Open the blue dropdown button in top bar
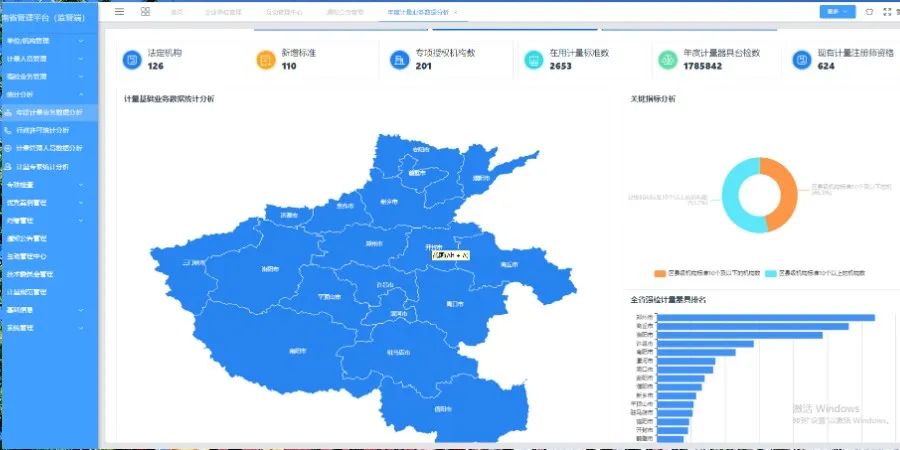 coord(836,11)
